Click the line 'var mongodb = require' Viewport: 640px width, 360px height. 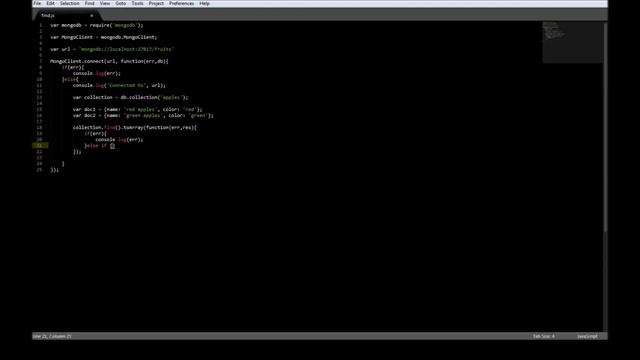tap(97, 25)
